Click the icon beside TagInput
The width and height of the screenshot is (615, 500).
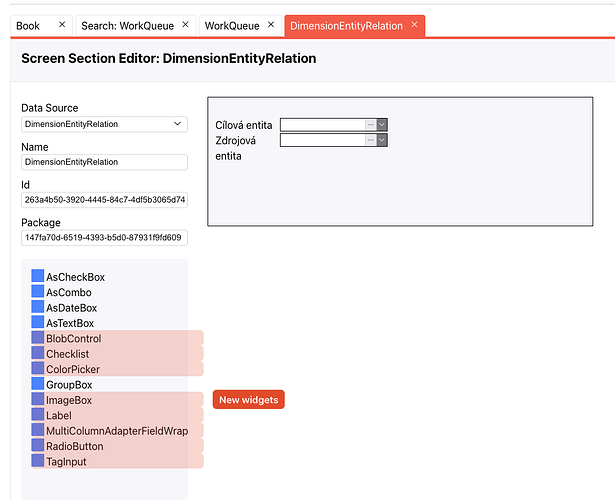click(x=38, y=460)
